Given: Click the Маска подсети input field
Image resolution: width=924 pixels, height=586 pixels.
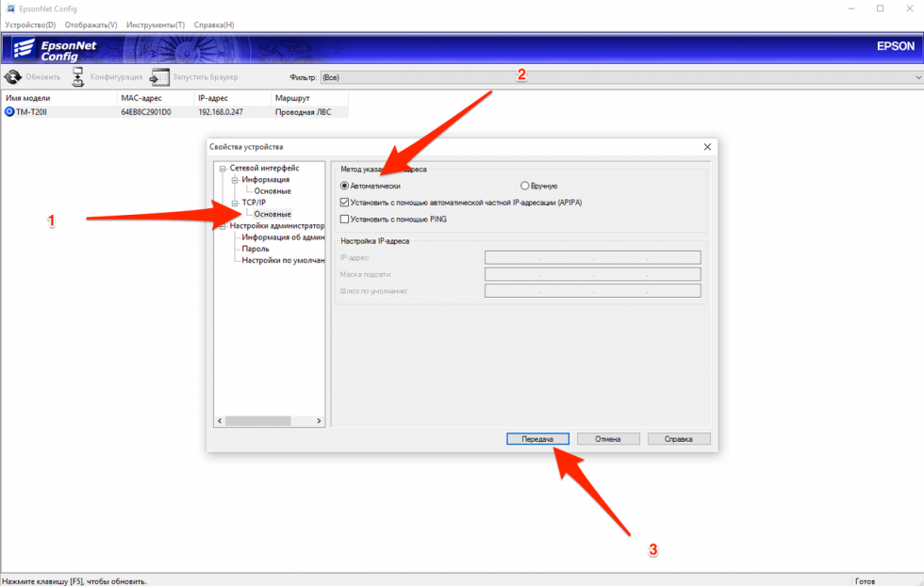Looking at the screenshot, I should click(593, 274).
